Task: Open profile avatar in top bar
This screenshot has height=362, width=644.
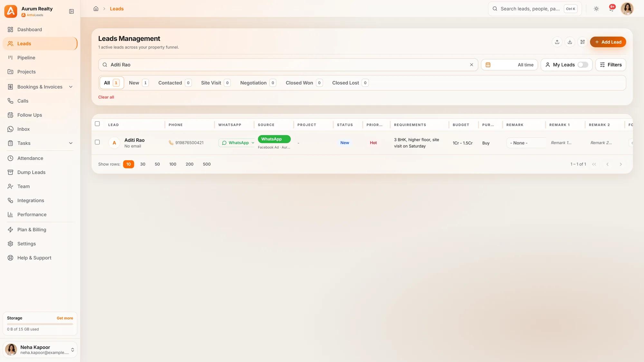Action: point(627,9)
